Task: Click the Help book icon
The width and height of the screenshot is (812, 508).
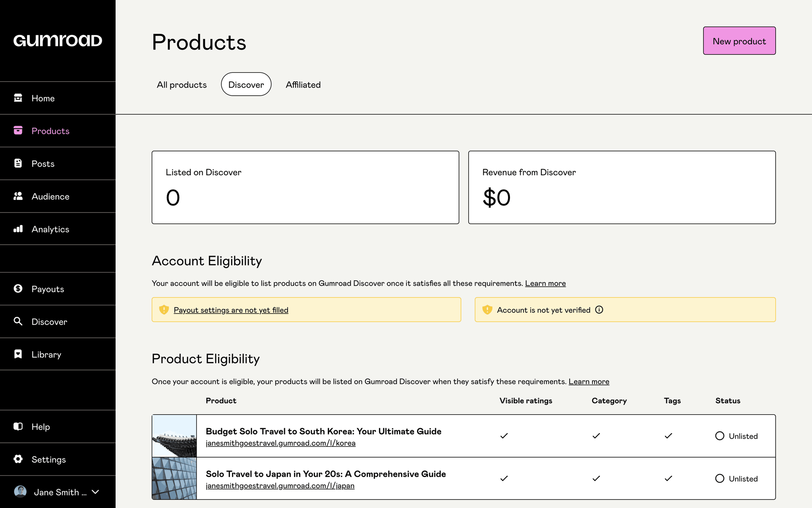Action: pyautogui.click(x=18, y=426)
